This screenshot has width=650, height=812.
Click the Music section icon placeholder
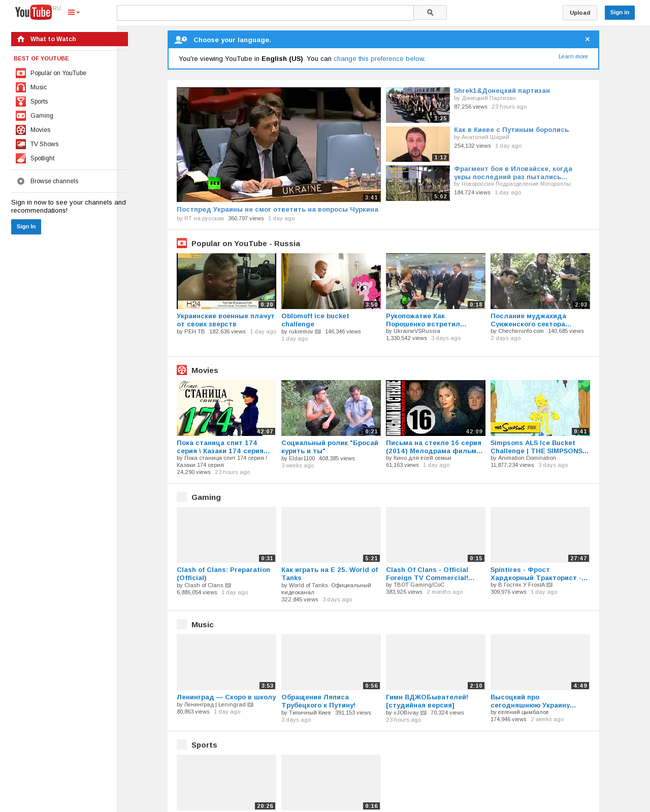[x=182, y=624]
